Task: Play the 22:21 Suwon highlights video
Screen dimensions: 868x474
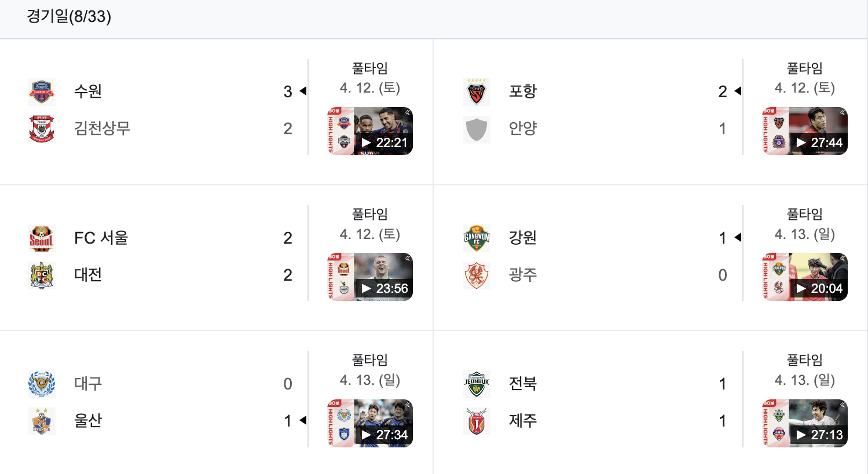Action: (370, 131)
